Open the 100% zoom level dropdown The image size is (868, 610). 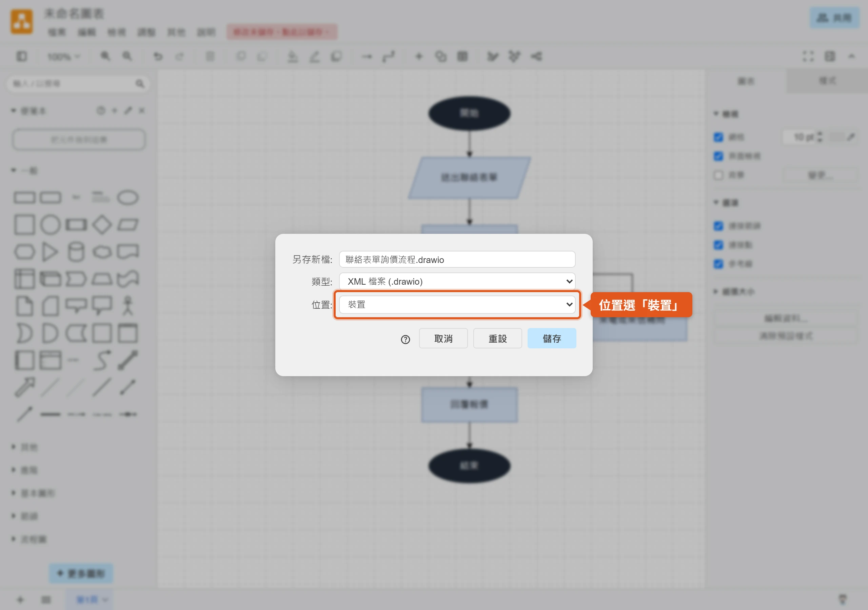[x=64, y=57]
